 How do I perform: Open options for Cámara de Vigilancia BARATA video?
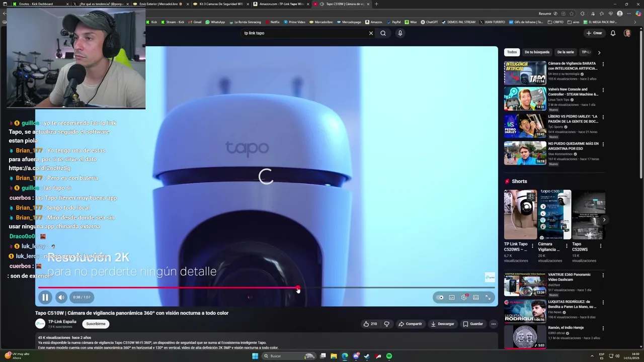pyautogui.click(x=603, y=64)
